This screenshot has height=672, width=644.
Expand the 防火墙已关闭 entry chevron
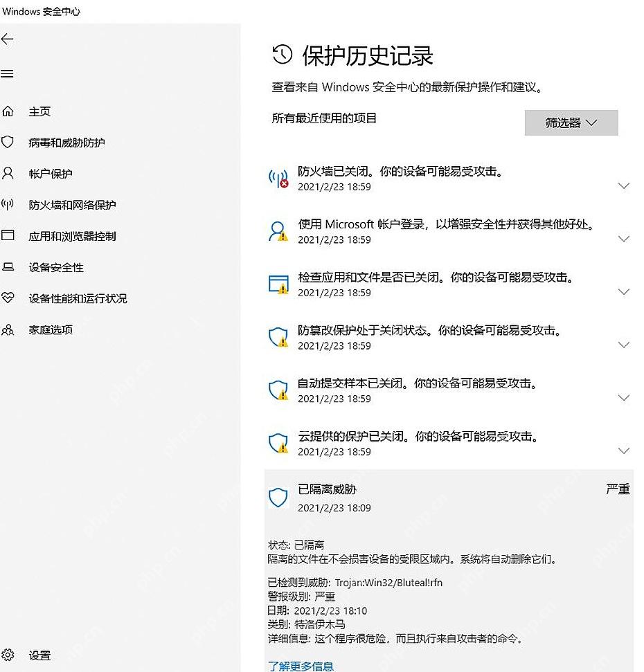click(624, 185)
